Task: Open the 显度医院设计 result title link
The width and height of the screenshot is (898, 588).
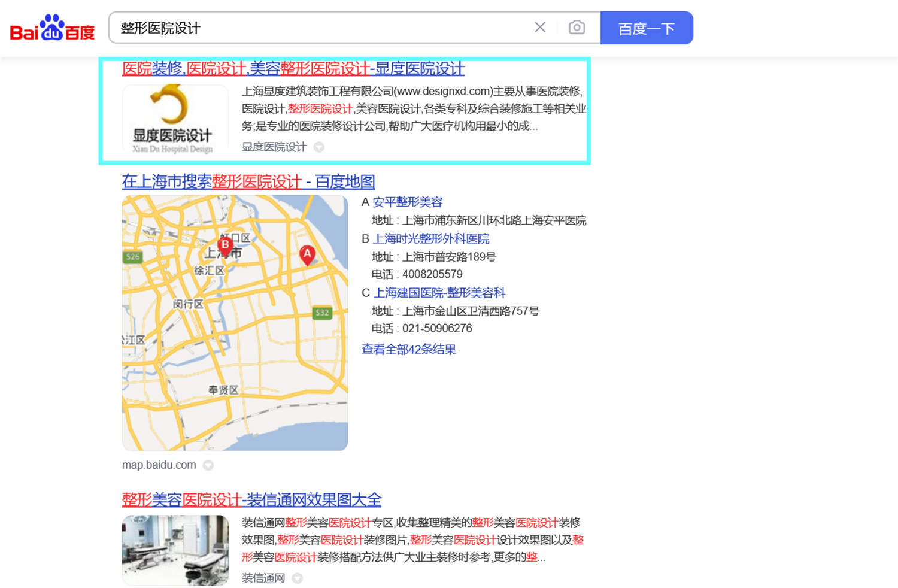Action: pyautogui.click(x=293, y=69)
